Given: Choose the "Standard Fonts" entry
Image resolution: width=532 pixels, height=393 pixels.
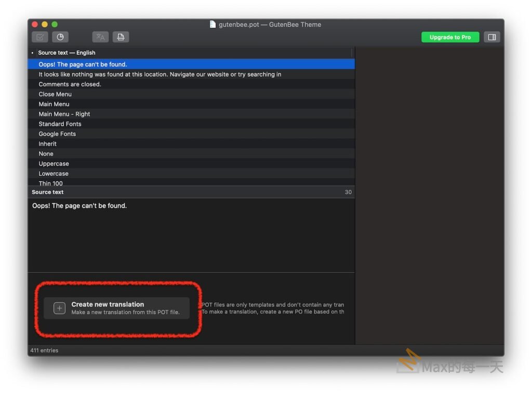Looking at the screenshot, I should (x=60, y=124).
